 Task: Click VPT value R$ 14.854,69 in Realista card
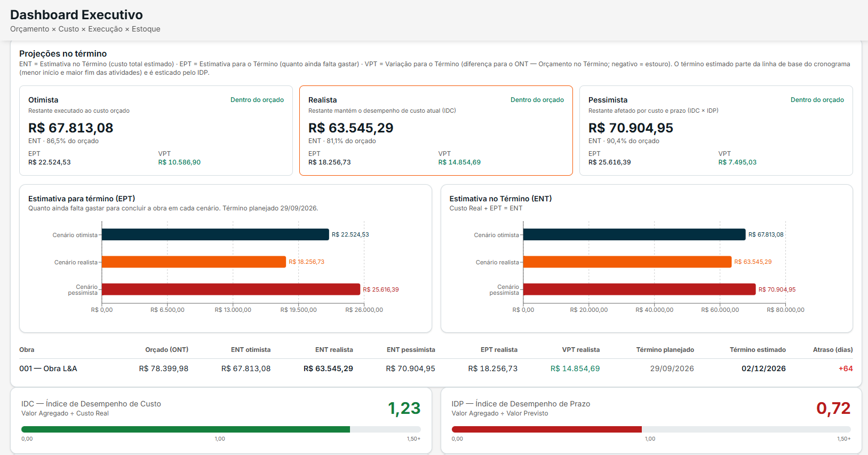pos(459,162)
